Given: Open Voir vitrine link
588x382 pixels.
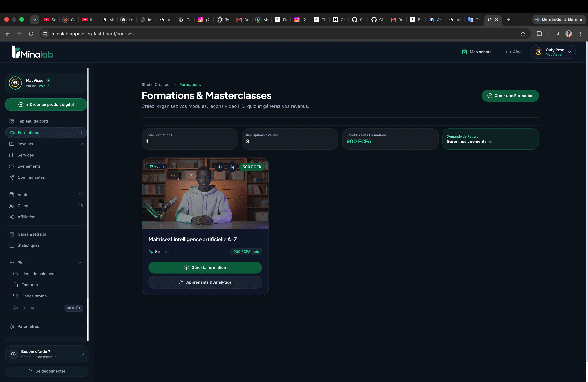Looking at the screenshot, I should tap(44, 86).
